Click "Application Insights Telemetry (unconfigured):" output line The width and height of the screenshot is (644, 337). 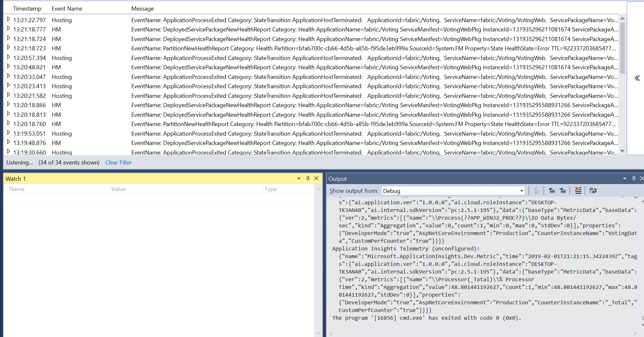(406, 249)
